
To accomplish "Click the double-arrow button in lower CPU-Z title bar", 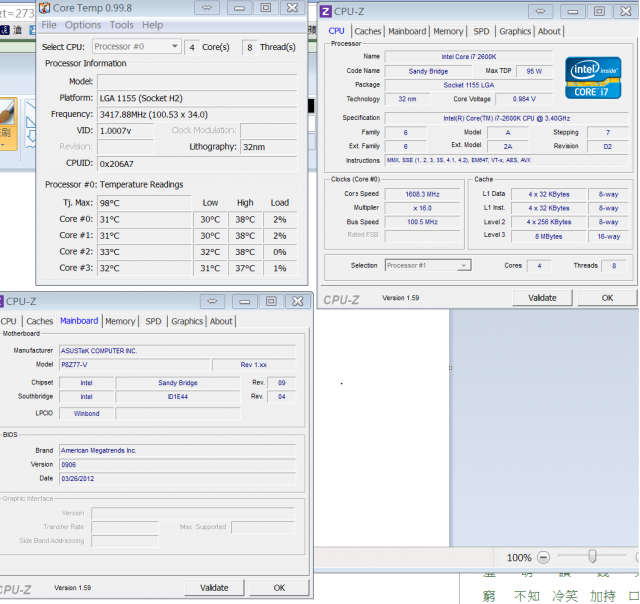I will 212,301.
